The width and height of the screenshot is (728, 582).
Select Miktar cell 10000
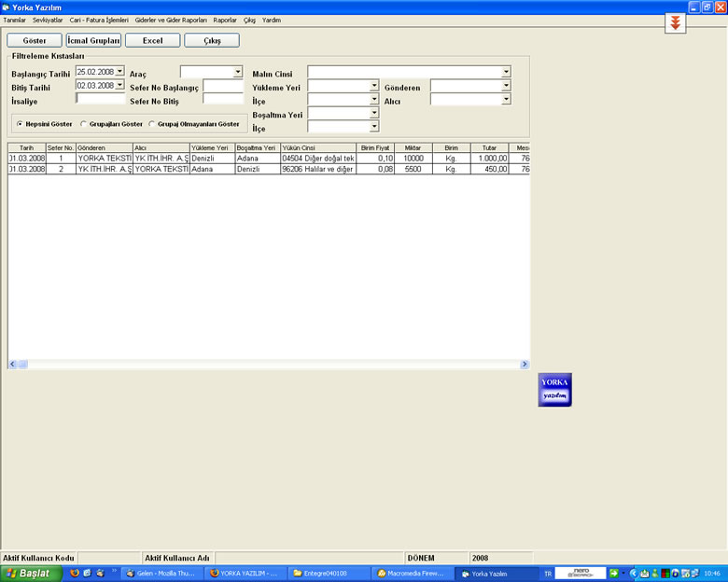pyautogui.click(x=413, y=159)
